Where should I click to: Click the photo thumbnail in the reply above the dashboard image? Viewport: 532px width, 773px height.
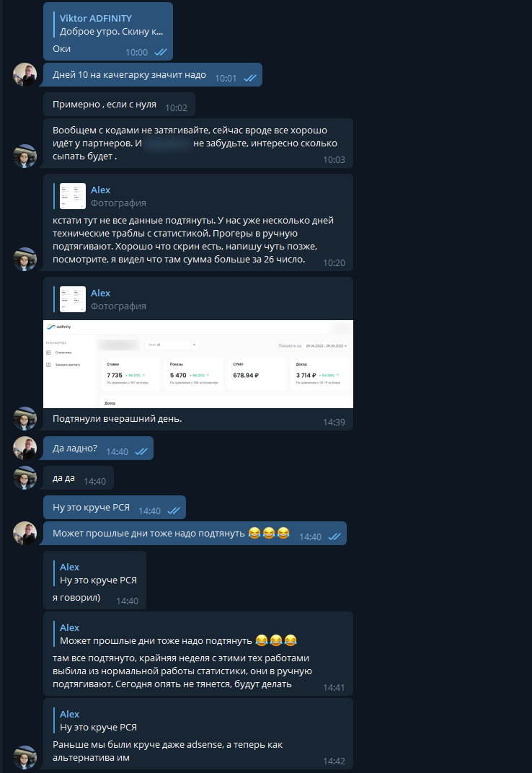point(73,299)
